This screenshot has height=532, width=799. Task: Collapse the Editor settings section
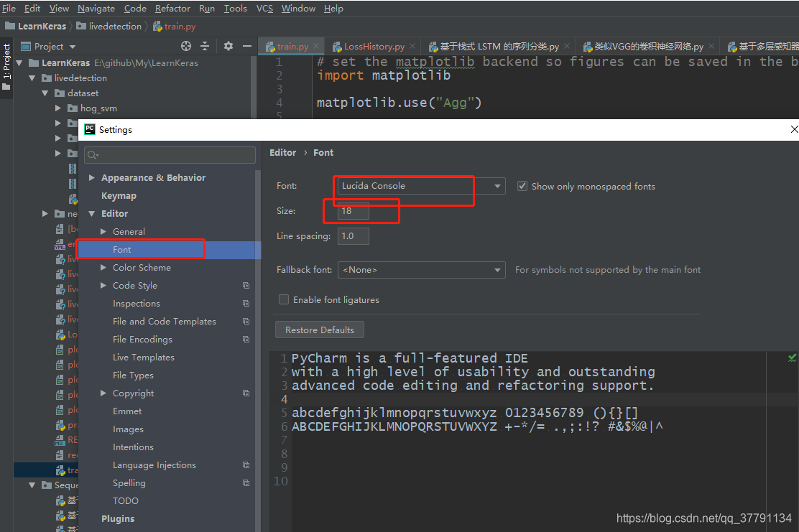point(92,214)
